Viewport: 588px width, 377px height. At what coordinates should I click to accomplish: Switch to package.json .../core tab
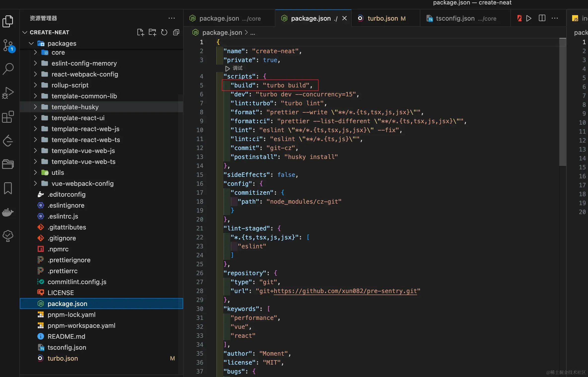229,18
